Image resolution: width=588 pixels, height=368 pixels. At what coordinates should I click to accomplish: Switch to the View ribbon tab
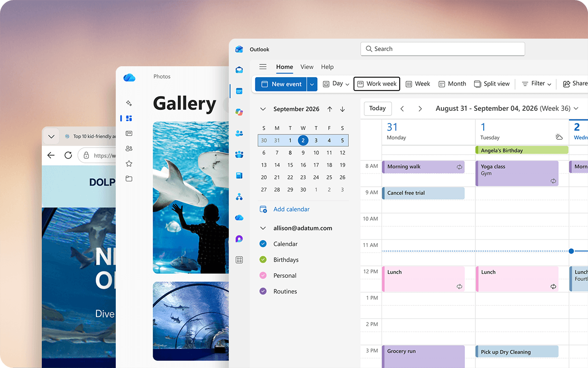coord(307,67)
